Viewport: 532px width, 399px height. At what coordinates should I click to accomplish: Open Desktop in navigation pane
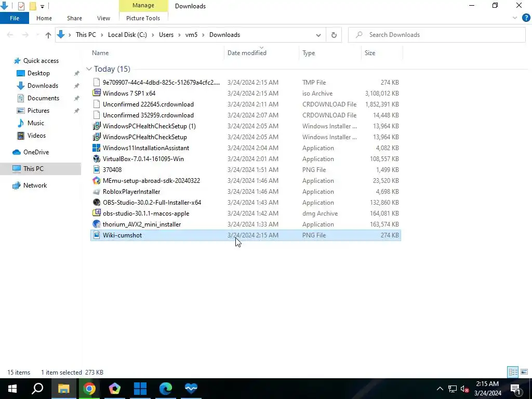coord(38,73)
